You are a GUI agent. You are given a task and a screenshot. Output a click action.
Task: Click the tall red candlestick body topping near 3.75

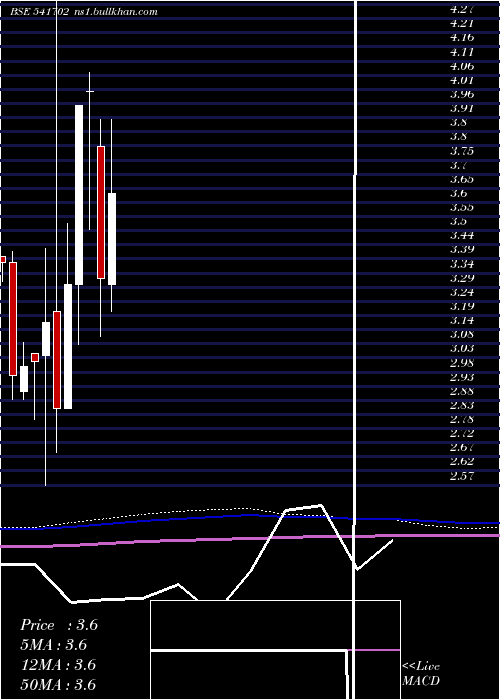point(101,212)
